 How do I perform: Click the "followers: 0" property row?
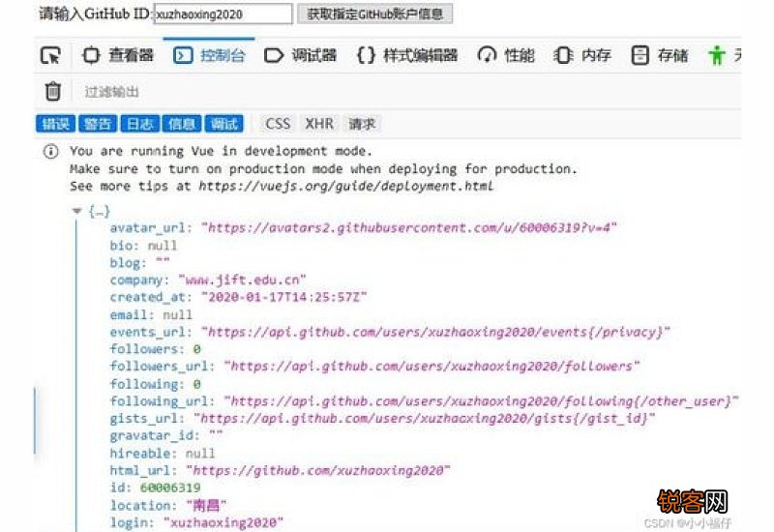(x=156, y=349)
